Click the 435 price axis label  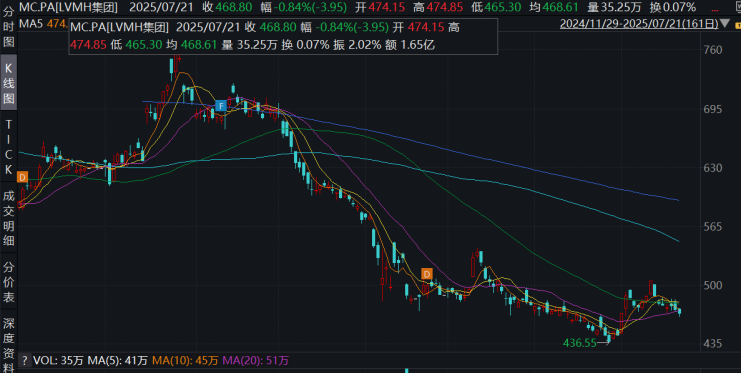(713, 344)
